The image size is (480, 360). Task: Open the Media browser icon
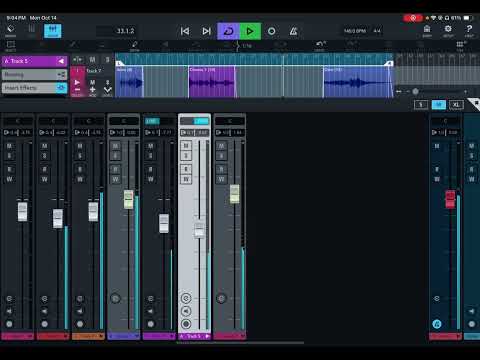point(10,31)
